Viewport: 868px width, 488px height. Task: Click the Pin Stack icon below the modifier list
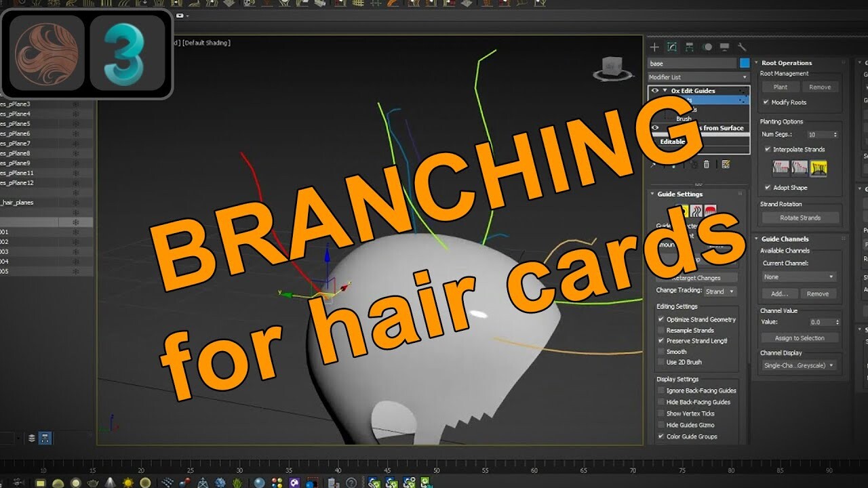pyautogui.click(x=653, y=165)
